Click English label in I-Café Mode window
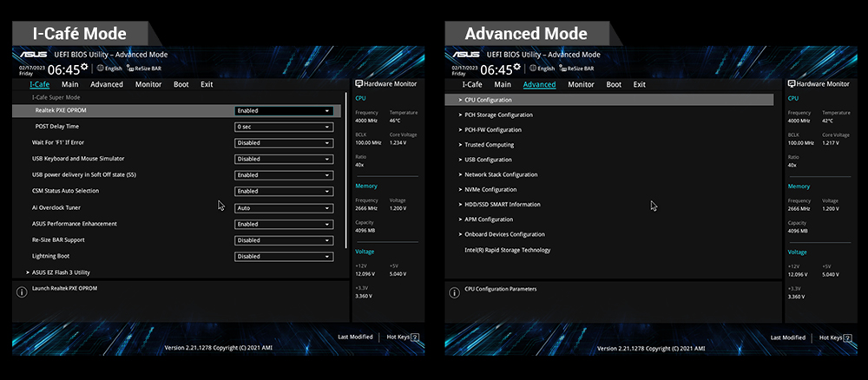The height and width of the screenshot is (380, 868). 114,69
